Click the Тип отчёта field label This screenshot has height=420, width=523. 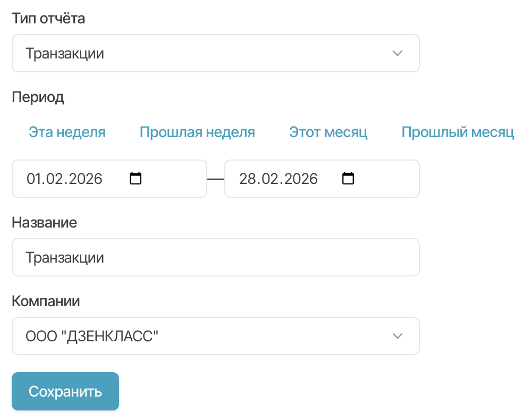pos(48,19)
